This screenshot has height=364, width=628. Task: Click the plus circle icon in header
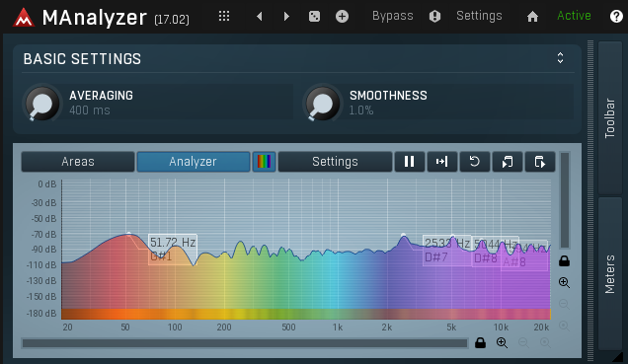coord(342,17)
